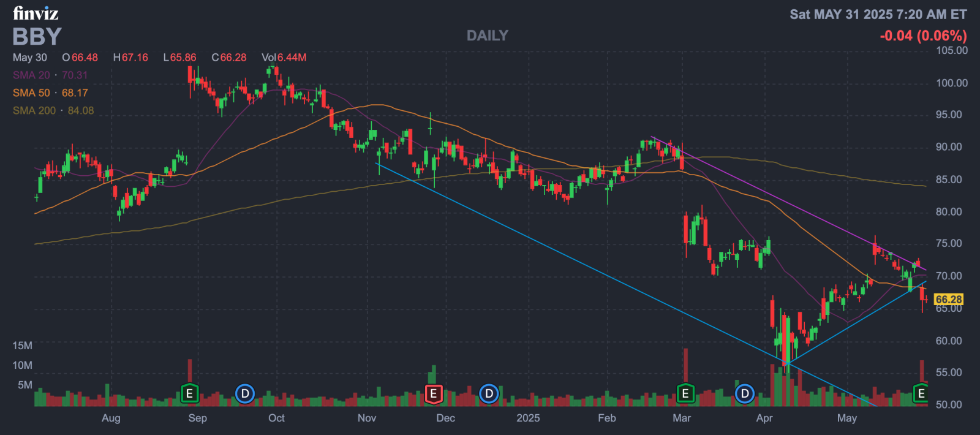Select the red earnings marker before December
Image resolution: width=980 pixels, height=435 pixels.
[433, 393]
